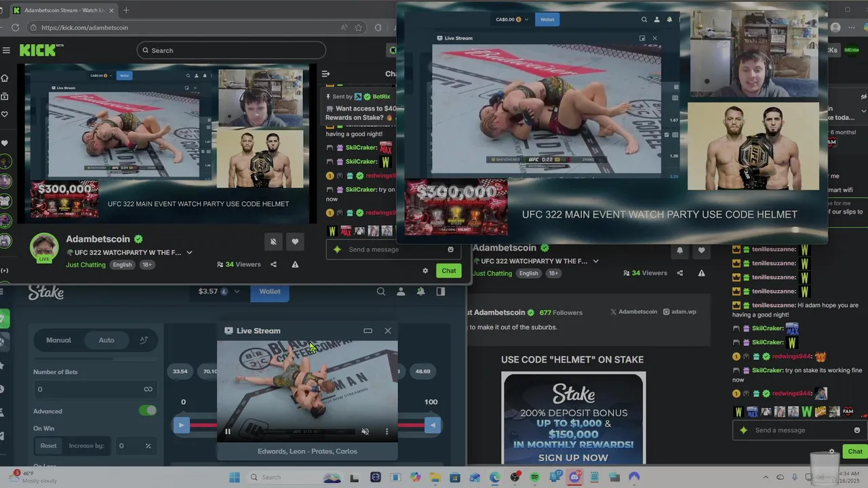Open Discord from the taskbar
This screenshot has height=488, width=868.
574,477
